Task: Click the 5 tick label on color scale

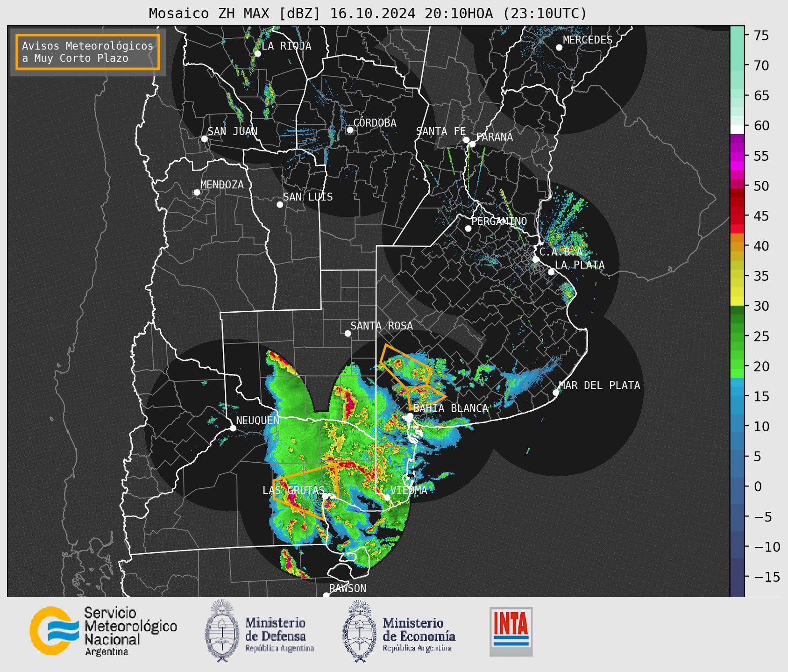Action: pyautogui.click(x=757, y=457)
